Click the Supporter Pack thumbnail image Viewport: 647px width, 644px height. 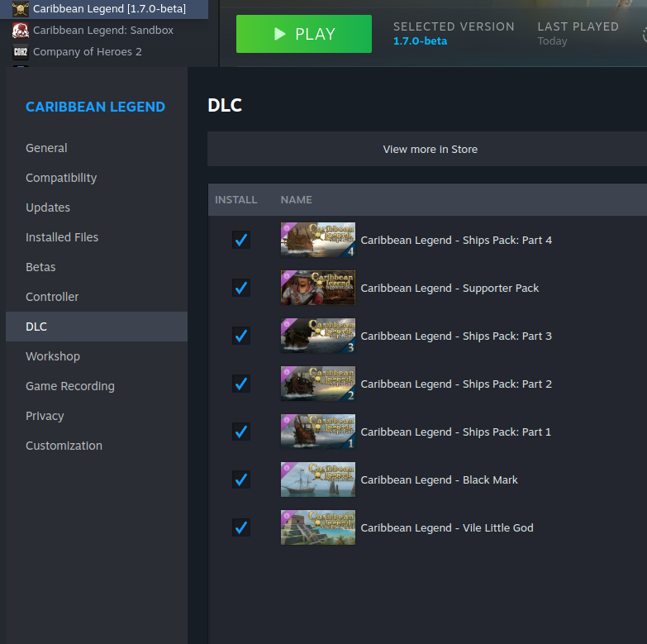318,288
